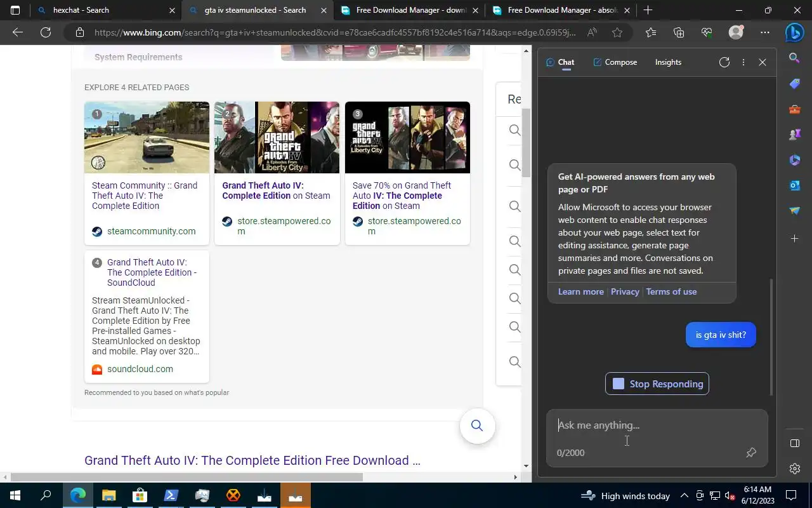Select the gta iv steamunlocked browser tab

(x=258, y=10)
